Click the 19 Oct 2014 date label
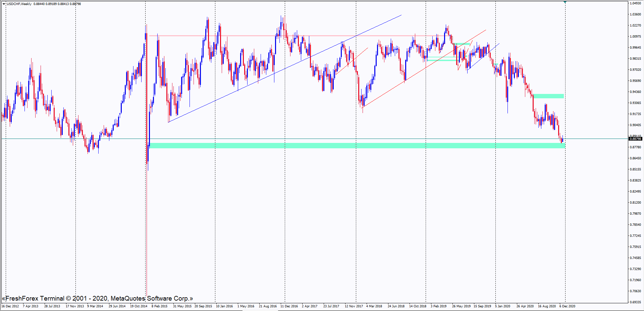The width and height of the screenshot is (644, 311). (x=139, y=306)
